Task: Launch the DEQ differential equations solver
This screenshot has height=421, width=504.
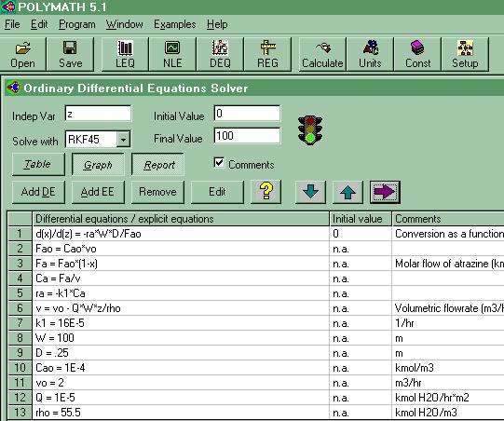Action: 220,54
